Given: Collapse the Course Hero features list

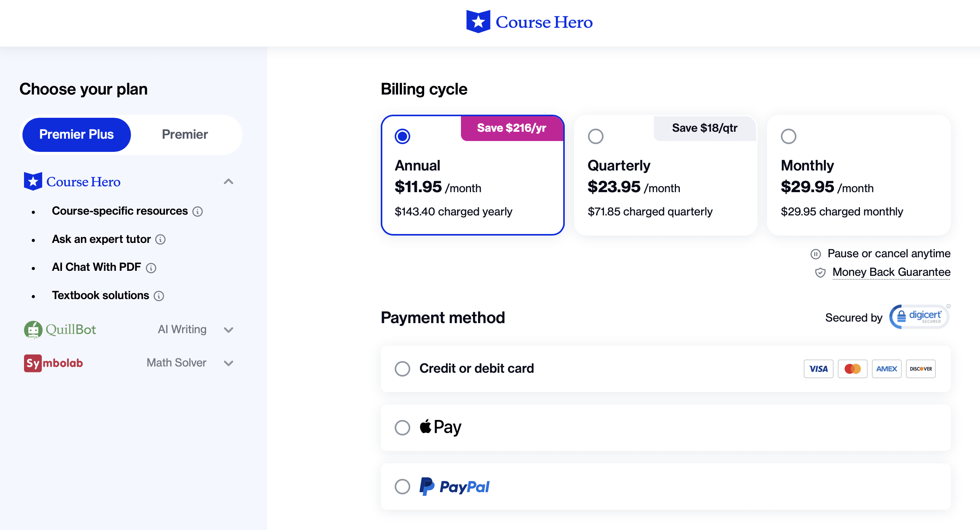Looking at the screenshot, I should (x=229, y=182).
